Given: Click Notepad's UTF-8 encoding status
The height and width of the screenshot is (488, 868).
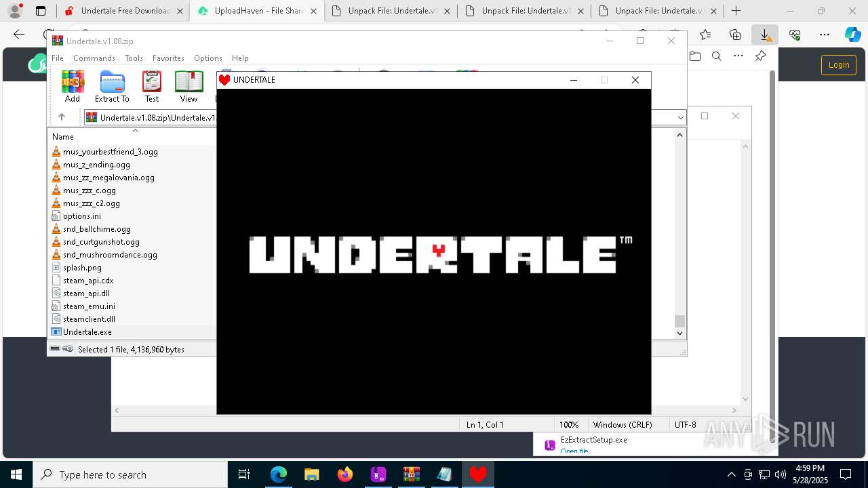Looking at the screenshot, I should coord(685,425).
